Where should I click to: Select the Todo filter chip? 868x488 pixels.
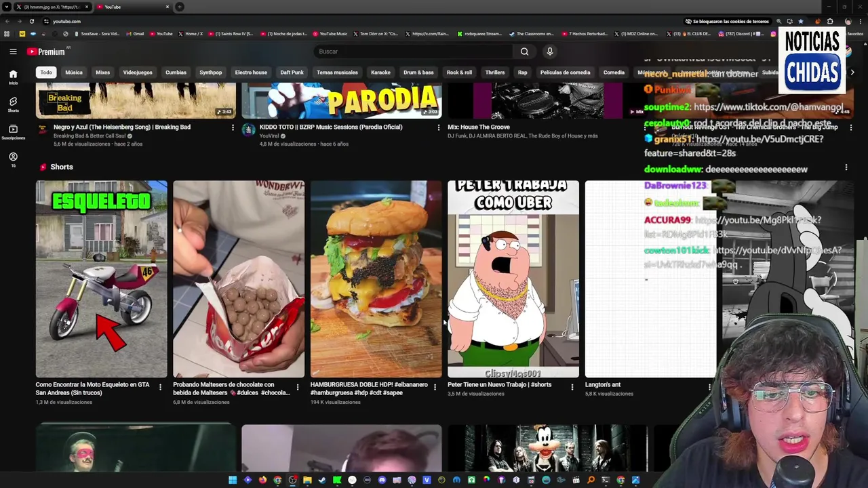[46, 73]
